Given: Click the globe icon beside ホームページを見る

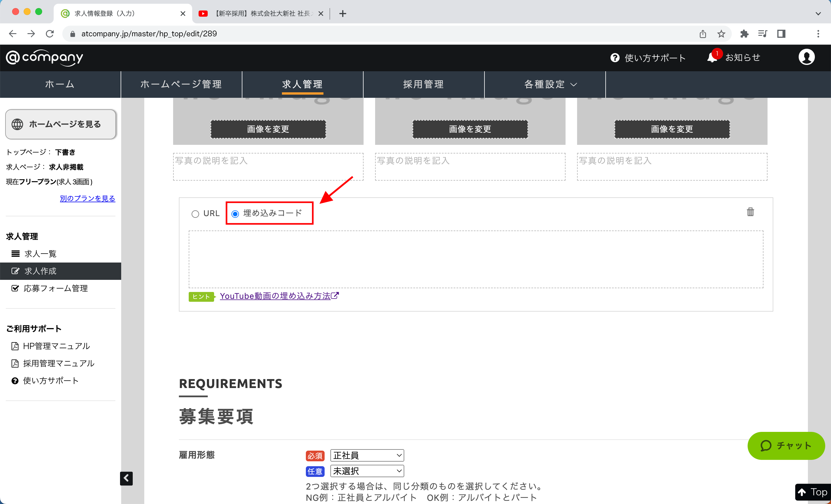Looking at the screenshot, I should pos(18,124).
